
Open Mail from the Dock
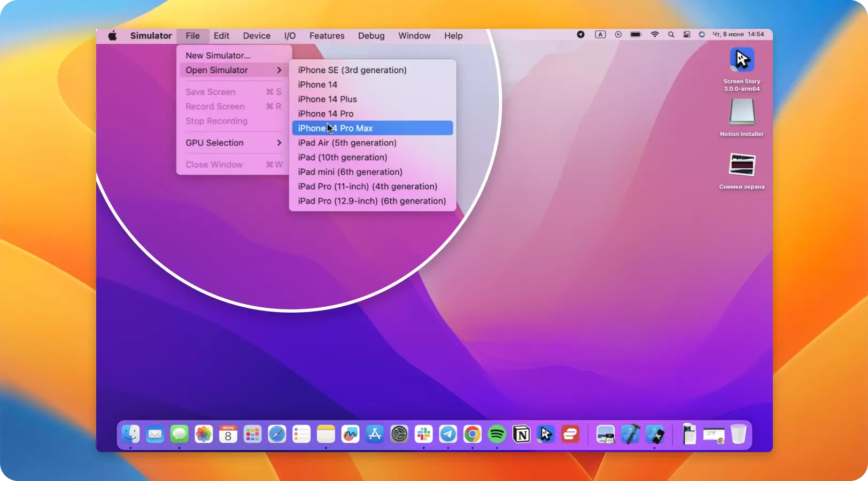[x=155, y=434]
